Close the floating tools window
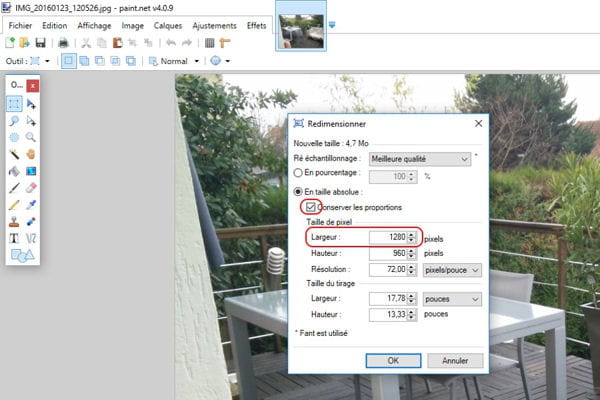 33,86
